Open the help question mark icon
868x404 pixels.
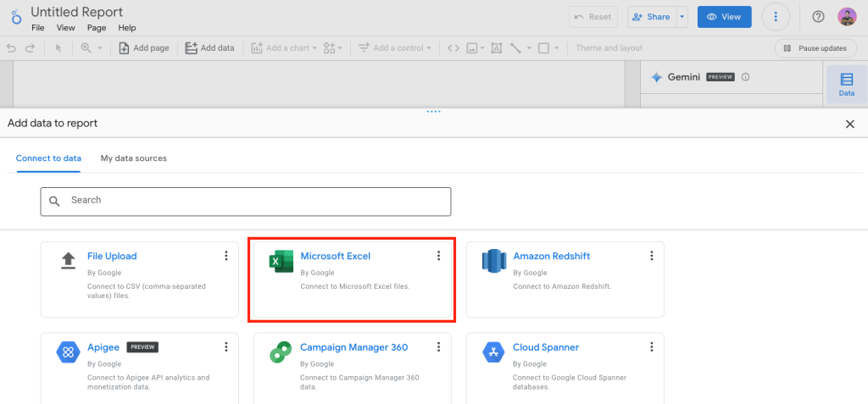point(818,17)
